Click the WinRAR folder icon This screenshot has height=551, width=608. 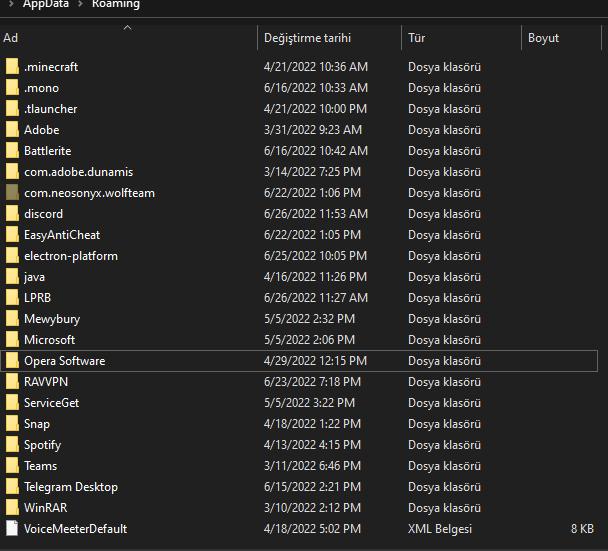(x=12, y=508)
